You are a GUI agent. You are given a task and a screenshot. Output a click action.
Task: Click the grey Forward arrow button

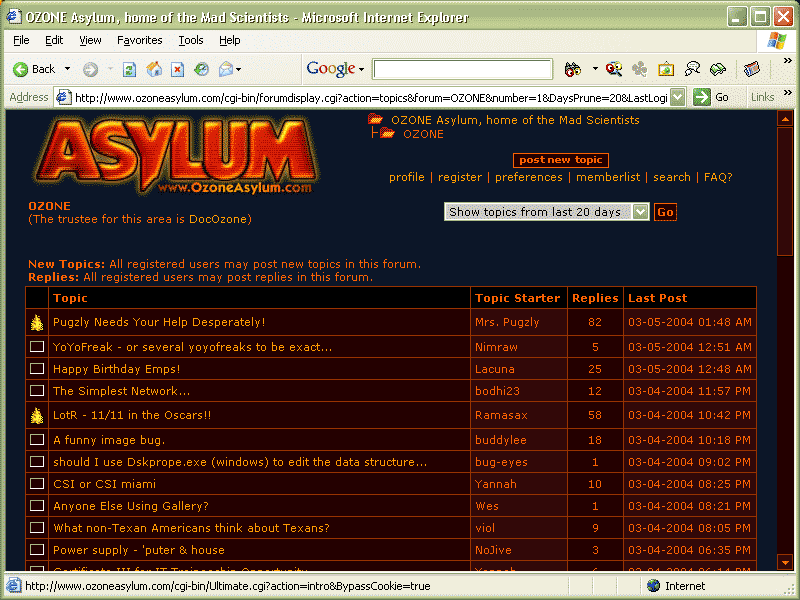pos(90,69)
